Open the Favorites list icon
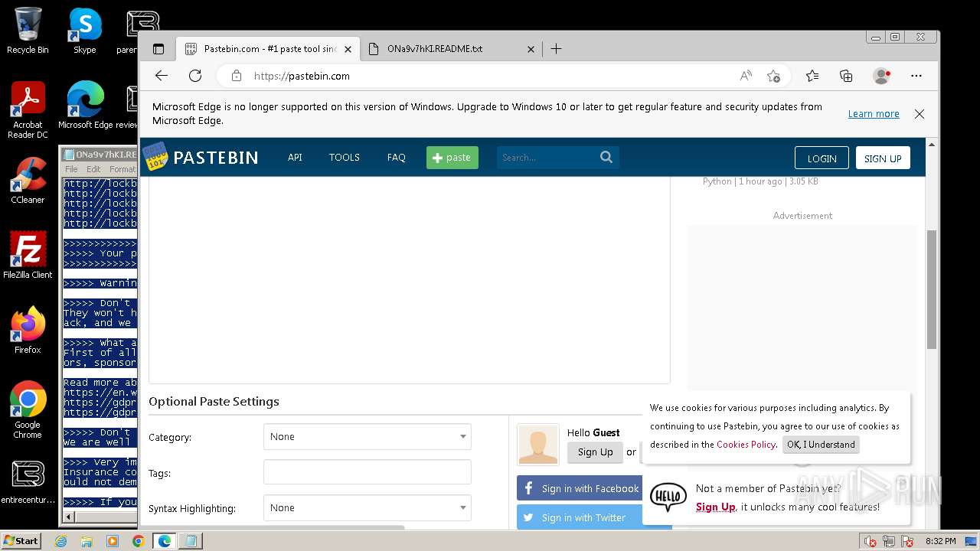The height and width of the screenshot is (551, 980). pos(812,76)
